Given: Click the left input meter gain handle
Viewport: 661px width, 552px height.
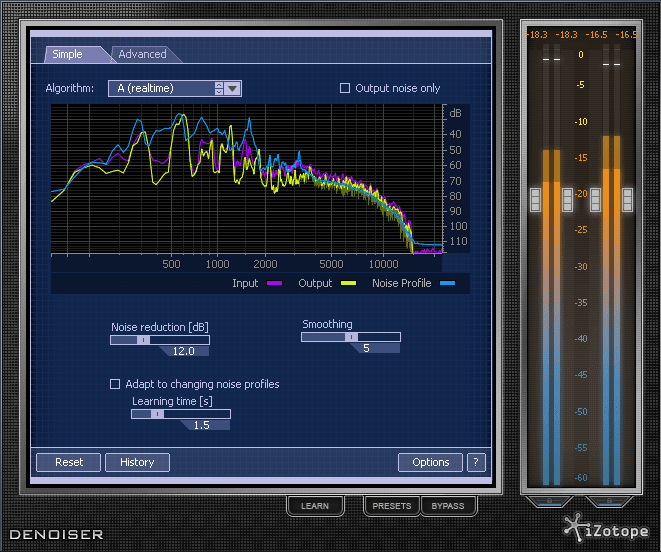Looking at the screenshot, I should 535,199.
